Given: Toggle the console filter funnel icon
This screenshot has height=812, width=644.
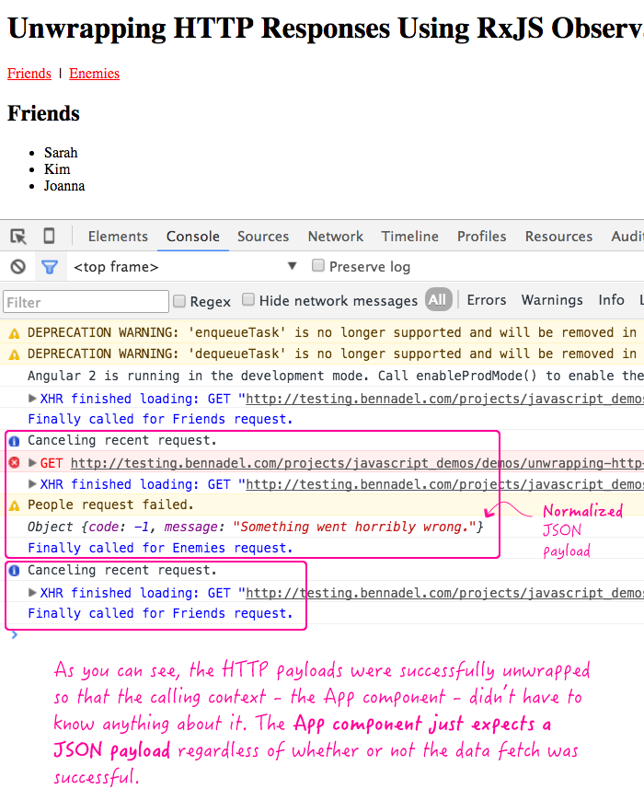Looking at the screenshot, I should [50, 267].
